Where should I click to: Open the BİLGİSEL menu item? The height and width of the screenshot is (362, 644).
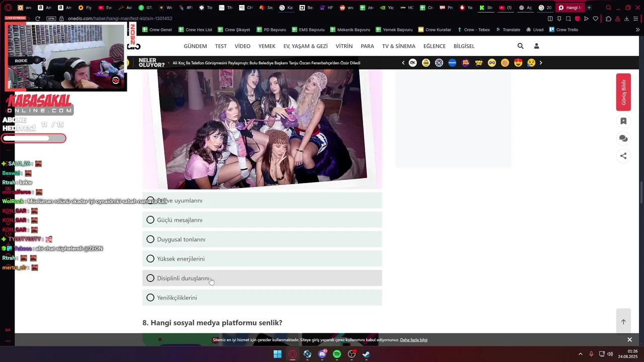(464, 46)
